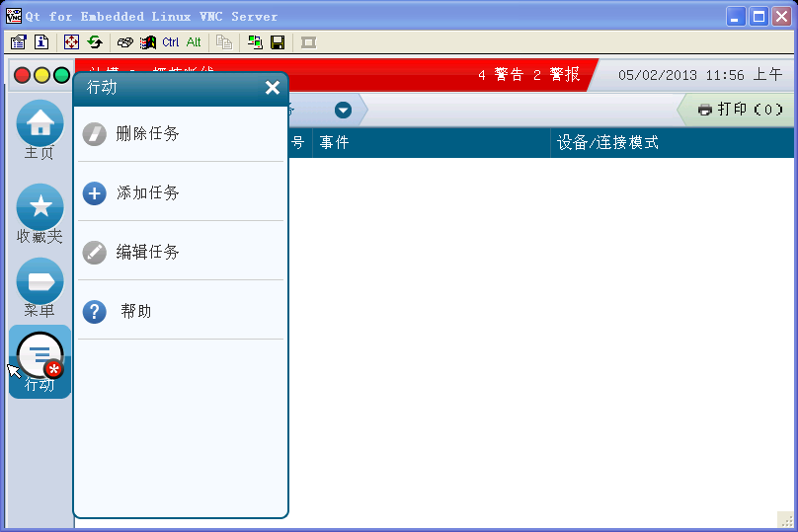Toggle the Ctrl key button in toolbar
The width and height of the screenshot is (798, 532).
point(171,42)
